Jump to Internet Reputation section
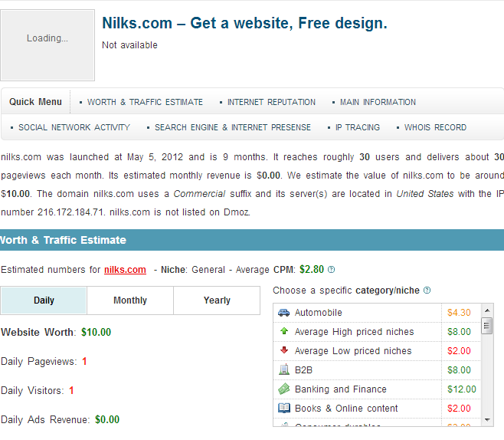The width and height of the screenshot is (504, 440). pyautogui.click(x=271, y=102)
